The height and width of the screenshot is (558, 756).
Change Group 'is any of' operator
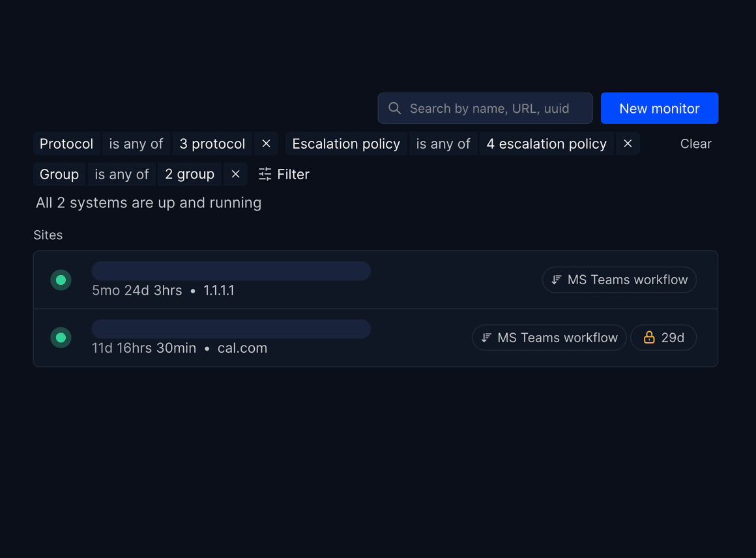click(121, 174)
